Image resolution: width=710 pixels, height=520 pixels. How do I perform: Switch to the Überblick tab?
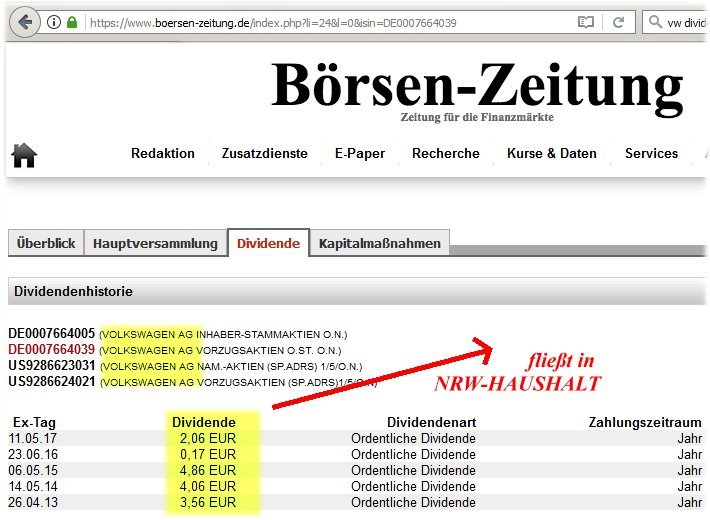46,243
